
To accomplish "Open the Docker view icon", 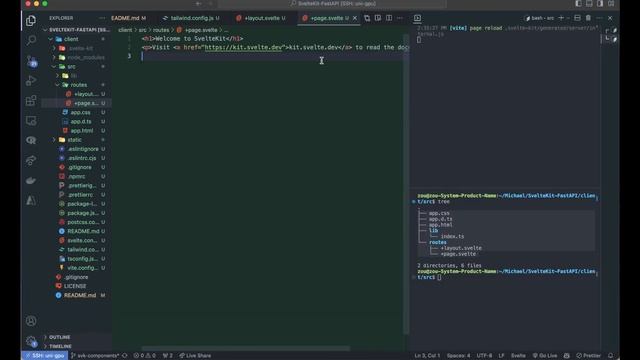I will [x=31, y=180].
